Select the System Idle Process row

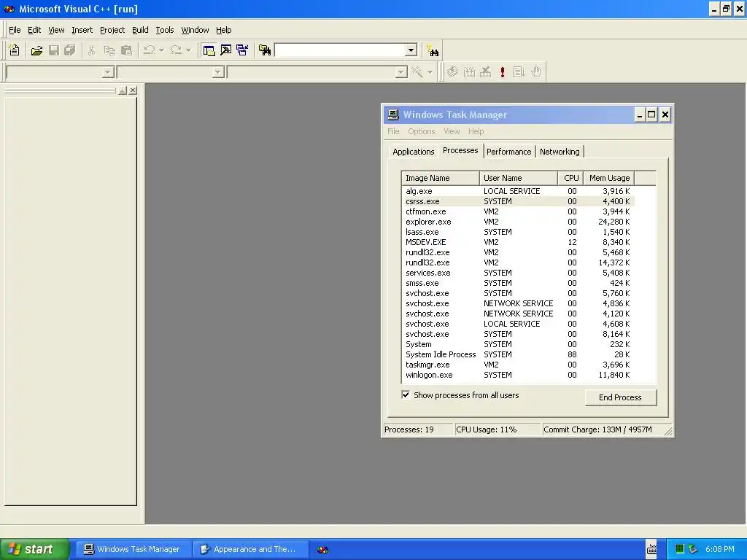(x=519, y=354)
